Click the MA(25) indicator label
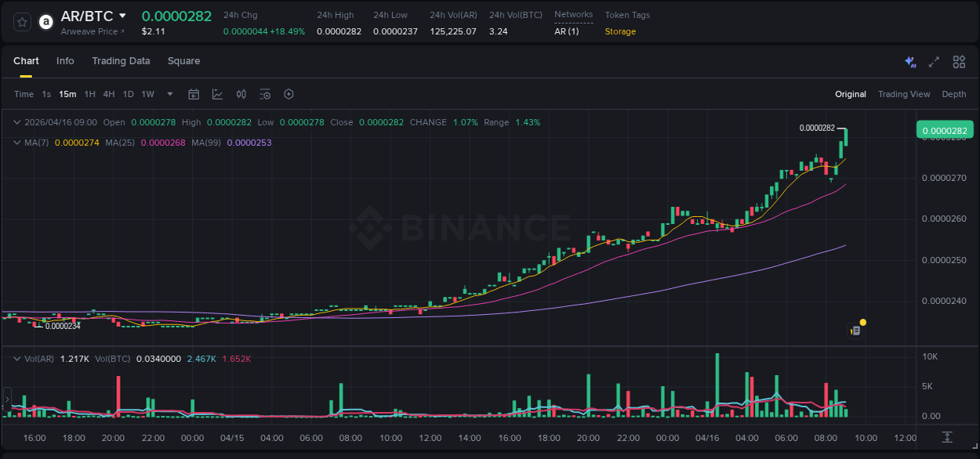This screenshot has height=459, width=980. (120, 143)
